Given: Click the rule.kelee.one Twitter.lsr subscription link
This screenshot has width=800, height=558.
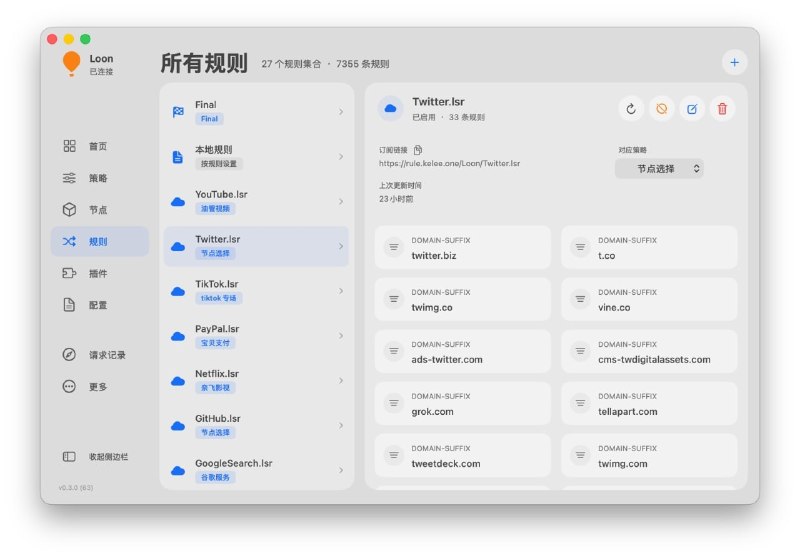Looking at the screenshot, I should 449,163.
